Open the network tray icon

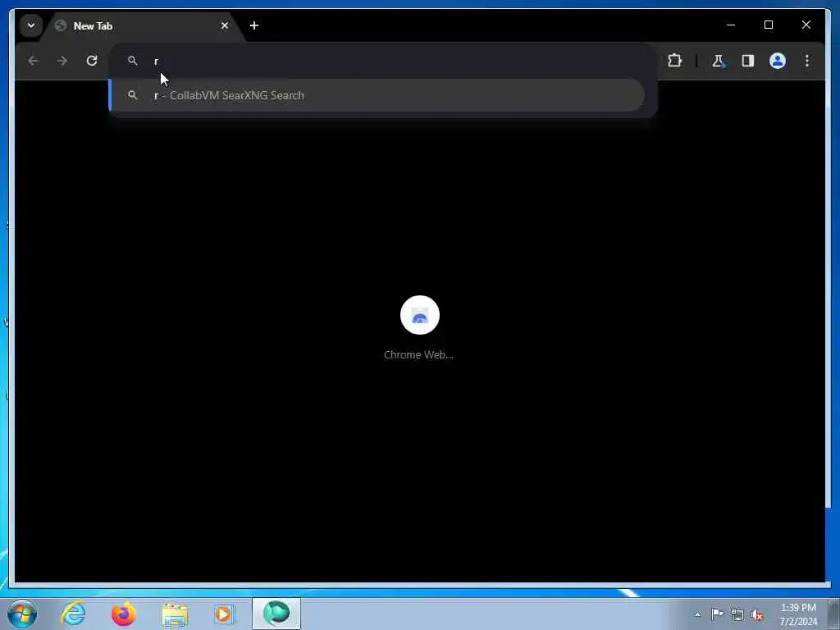pyautogui.click(x=737, y=614)
